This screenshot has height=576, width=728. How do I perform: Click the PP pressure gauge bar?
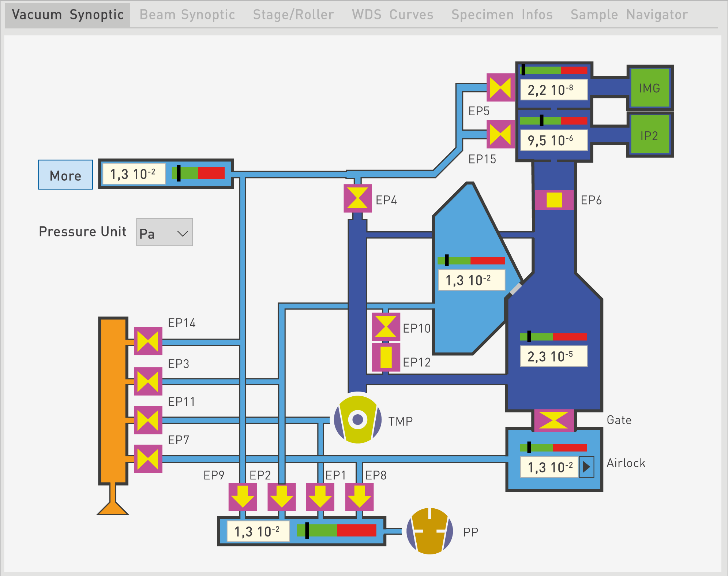pyautogui.click(x=336, y=531)
